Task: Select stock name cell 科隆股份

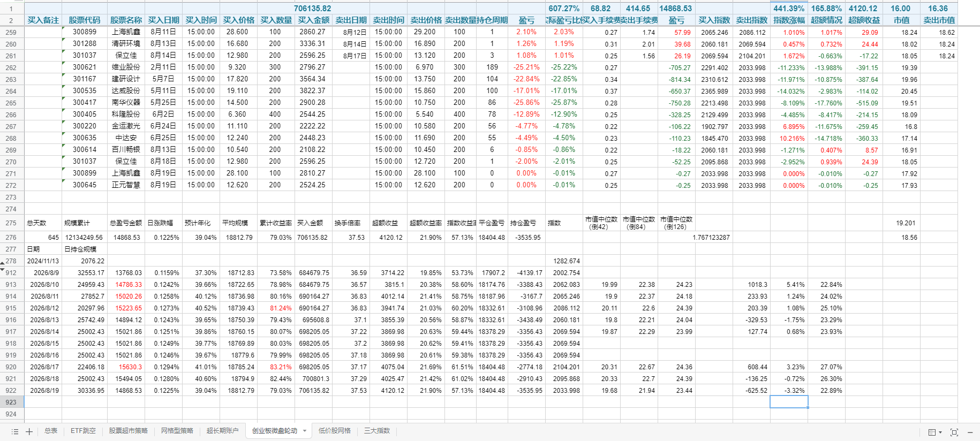Action: coord(126,115)
